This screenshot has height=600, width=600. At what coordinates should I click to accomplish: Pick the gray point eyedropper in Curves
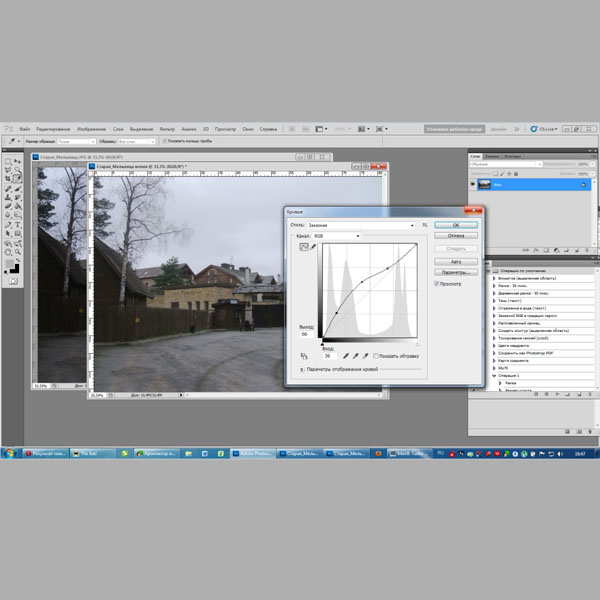point(355,356)
